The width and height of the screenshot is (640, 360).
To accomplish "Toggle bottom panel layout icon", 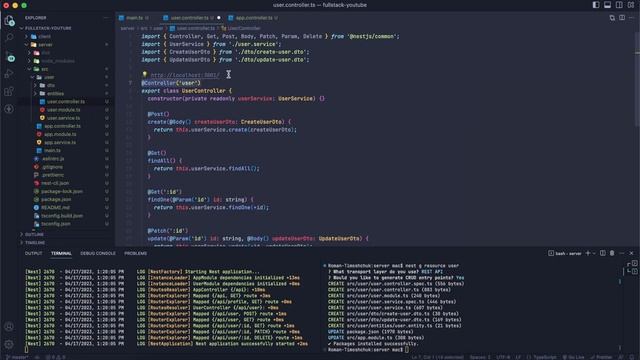I will coord(607,5).
